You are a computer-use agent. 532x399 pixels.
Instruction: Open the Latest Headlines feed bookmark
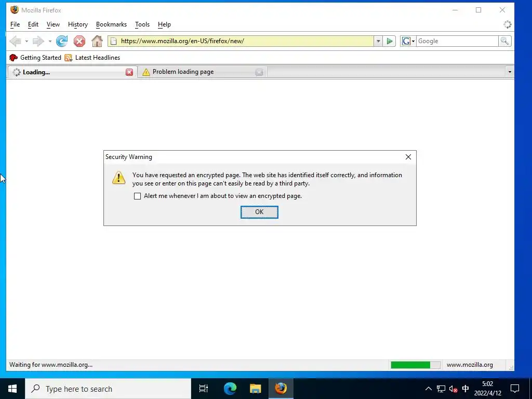click(x=92, y=58)
